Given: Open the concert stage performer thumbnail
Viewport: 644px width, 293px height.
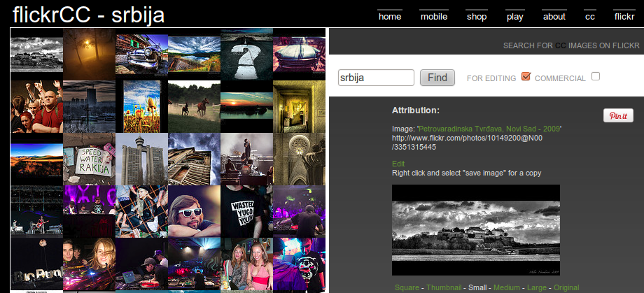Looking at the screenshot, I should tap(247, 159).
